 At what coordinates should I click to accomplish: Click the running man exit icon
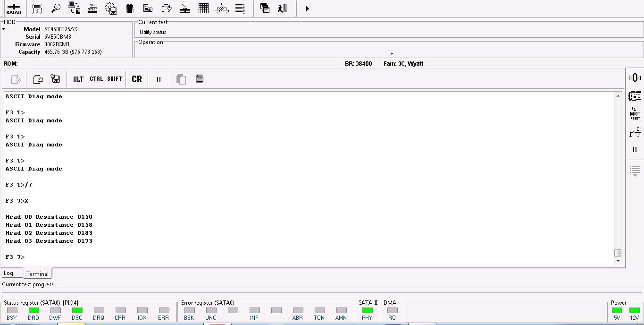click(283, 9)
